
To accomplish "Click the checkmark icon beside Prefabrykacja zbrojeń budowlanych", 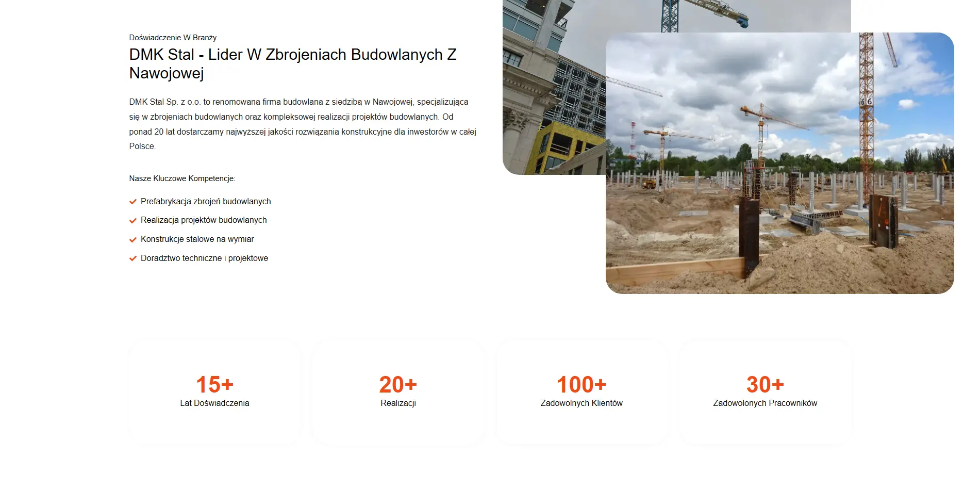I will (x=132, y=202).
